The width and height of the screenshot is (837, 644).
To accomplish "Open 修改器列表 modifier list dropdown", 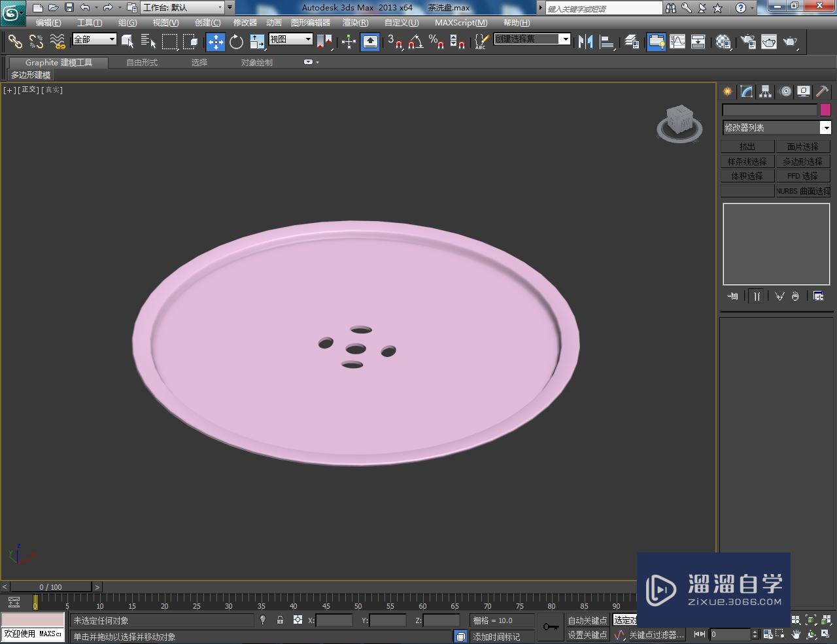I will click(776, 127).
